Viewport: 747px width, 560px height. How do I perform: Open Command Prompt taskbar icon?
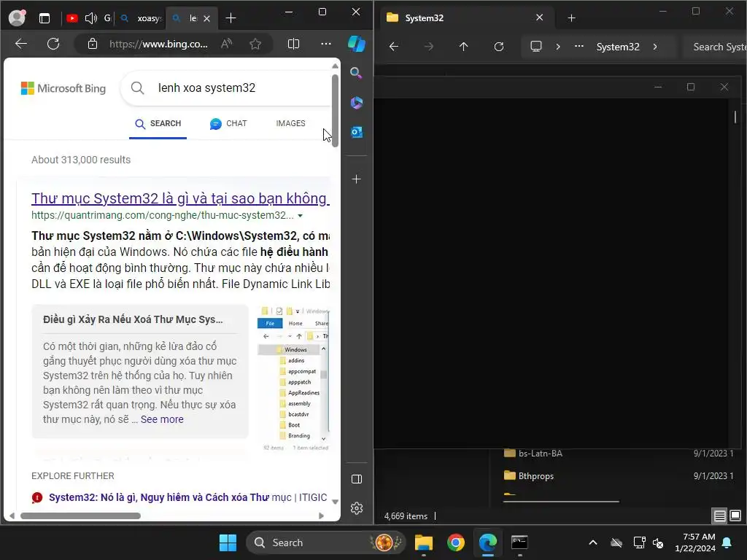pos(519,542)
